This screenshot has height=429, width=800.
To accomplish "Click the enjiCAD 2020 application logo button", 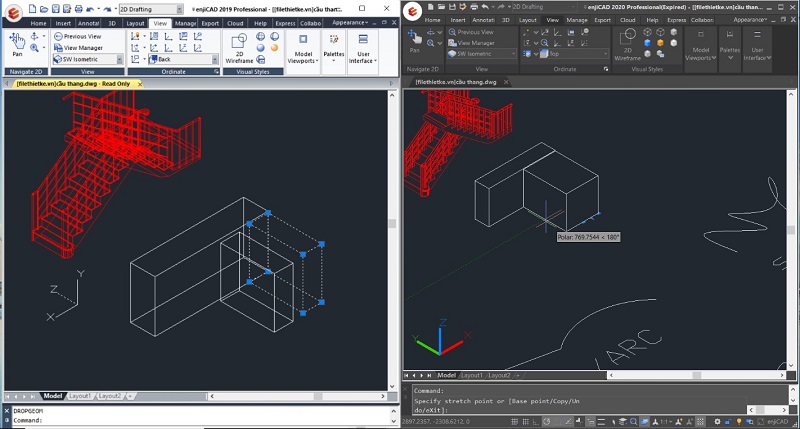I will click(412, 11).
